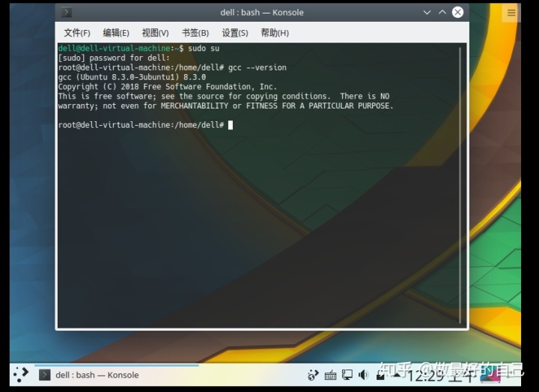Screen dimensions: 539x392
Task: Click the terminal cursor at the last prompt
Action: point(231,125)
